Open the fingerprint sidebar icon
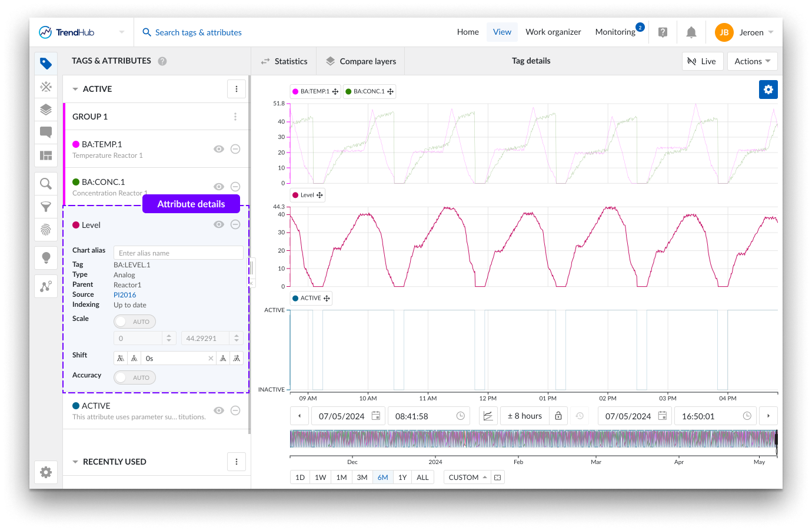The width and height of the screenshot is (812, 530). point(46,230)
